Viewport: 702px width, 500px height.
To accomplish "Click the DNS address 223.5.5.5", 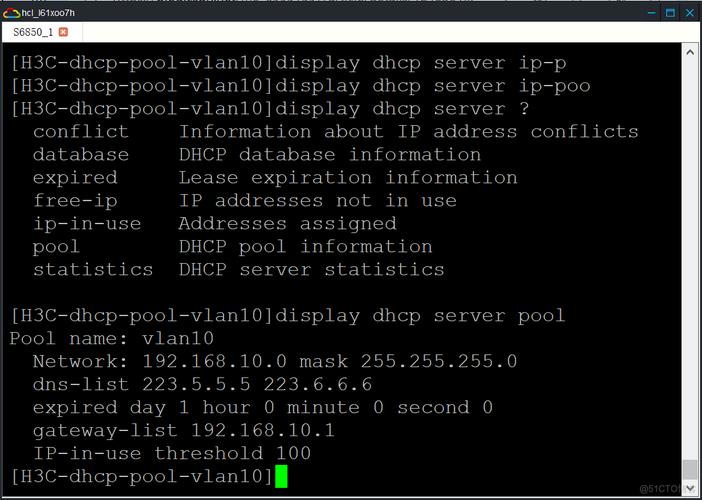I will (x=189, y=384).
